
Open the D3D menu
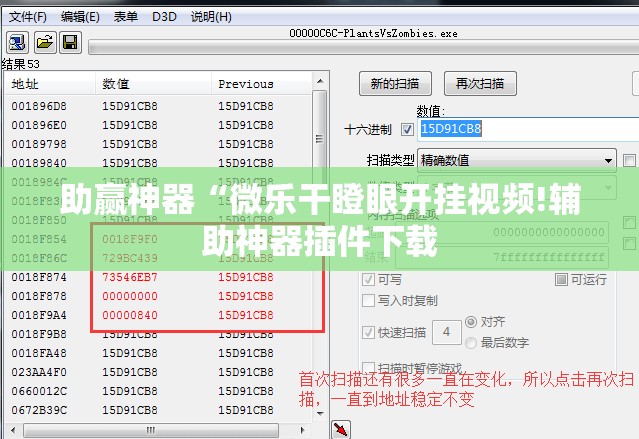[x=164, y=17]
